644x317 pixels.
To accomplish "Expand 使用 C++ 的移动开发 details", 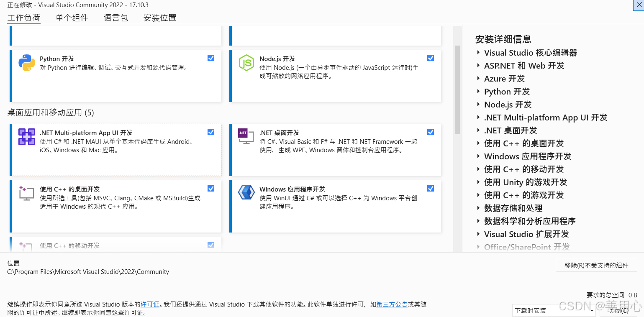I will [478, 169].
